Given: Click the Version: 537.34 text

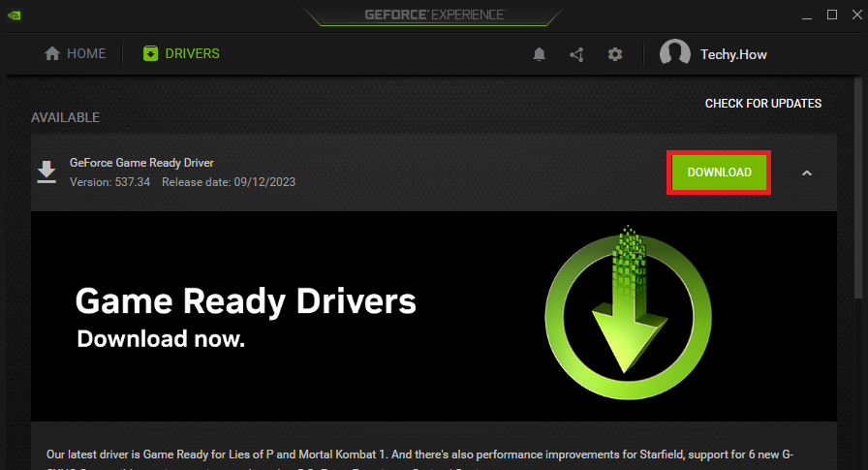Looking at the screenshot, I should 110,182.
